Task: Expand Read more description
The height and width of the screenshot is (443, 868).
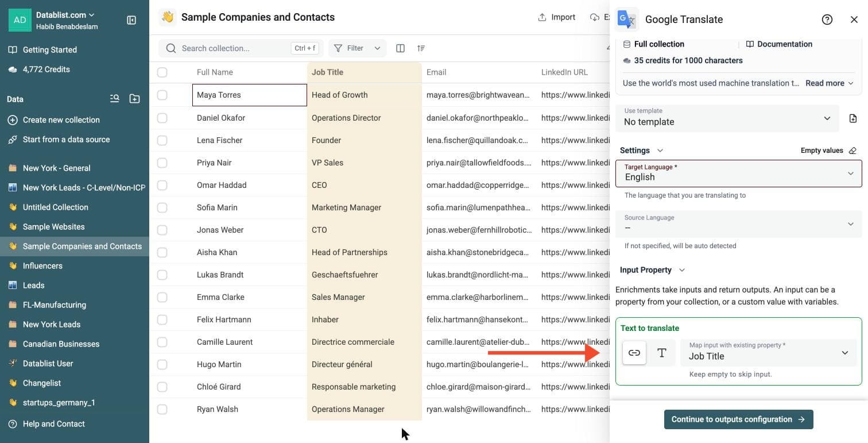Action: click(x=830, y=83)
